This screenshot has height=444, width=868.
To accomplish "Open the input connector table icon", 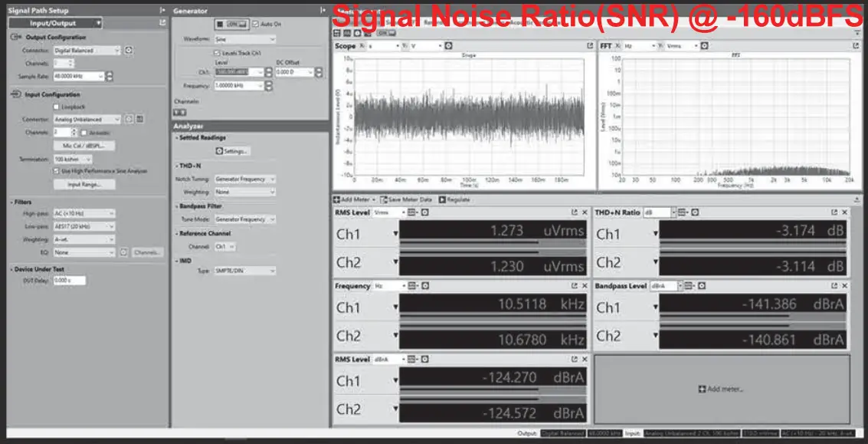I will tap(139, 119).
